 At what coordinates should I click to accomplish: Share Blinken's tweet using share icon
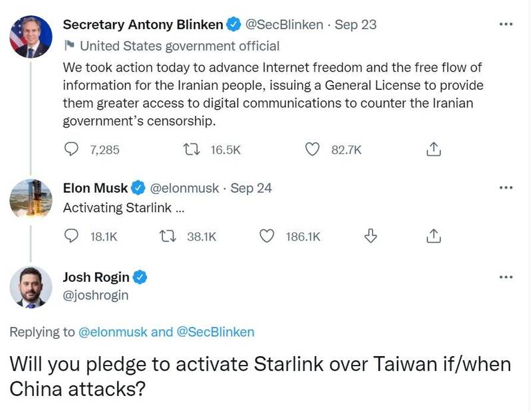(x=433, y=150)
